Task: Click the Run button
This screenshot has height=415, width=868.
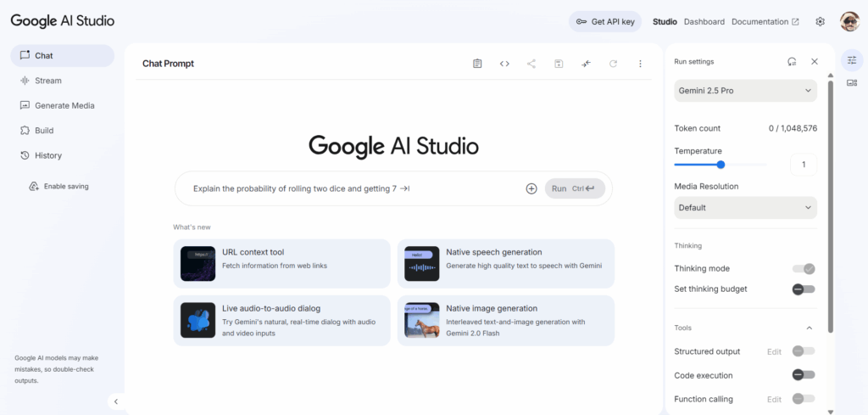Action: tap(576, 188)
